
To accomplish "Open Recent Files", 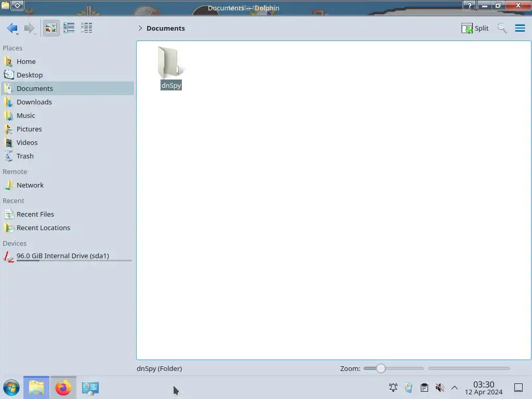I will 67,215.
